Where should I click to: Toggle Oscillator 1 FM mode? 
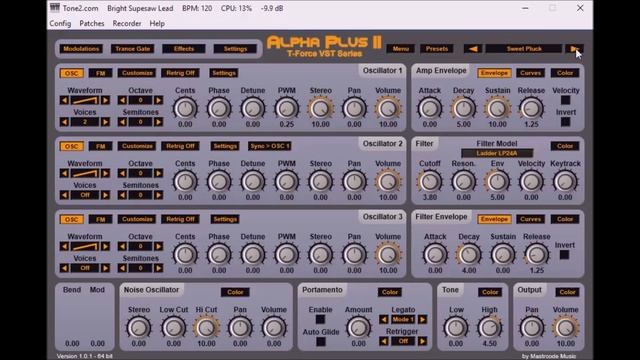pyautogui.click(x=100, y=73)
